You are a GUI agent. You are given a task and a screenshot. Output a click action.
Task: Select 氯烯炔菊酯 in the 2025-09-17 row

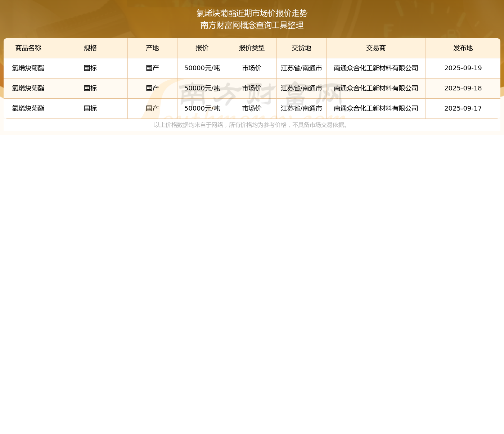[x=28, y=108]
